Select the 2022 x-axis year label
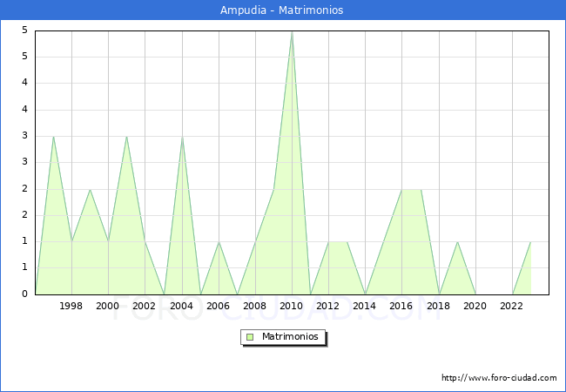This screenshot has width=566, height=392. click(512, 306)
